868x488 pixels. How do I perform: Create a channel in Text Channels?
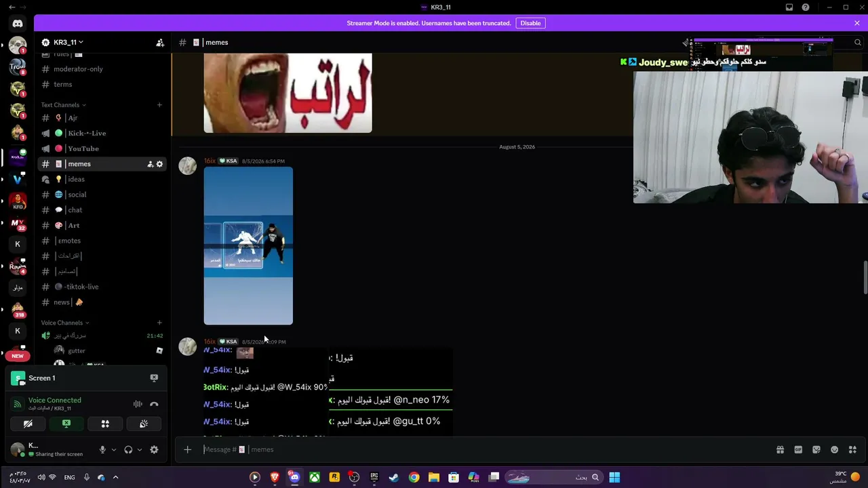coord(159,105)
